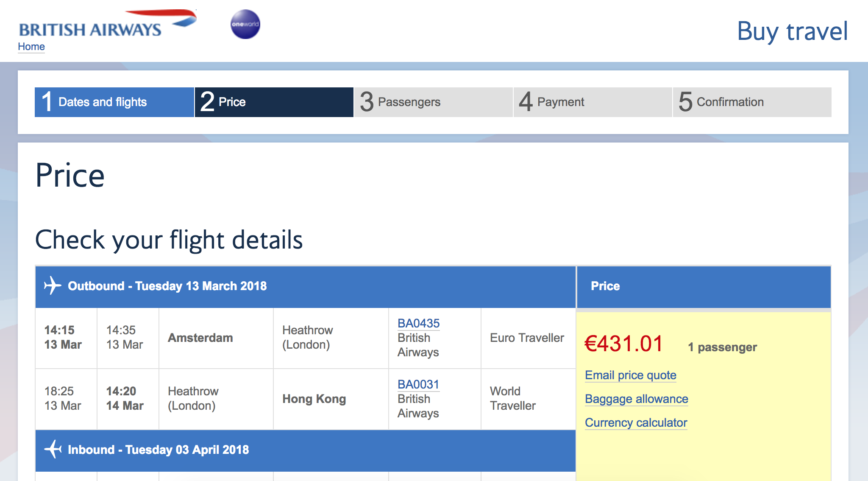
Task: Go back to Dates and flights step
Action: pyautogui.click(x=114, y=102)
